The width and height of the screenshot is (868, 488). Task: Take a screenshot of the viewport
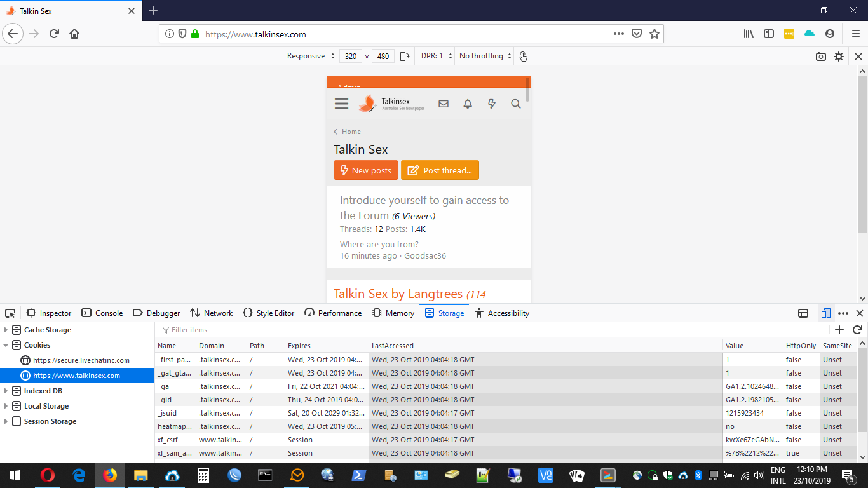821,57
